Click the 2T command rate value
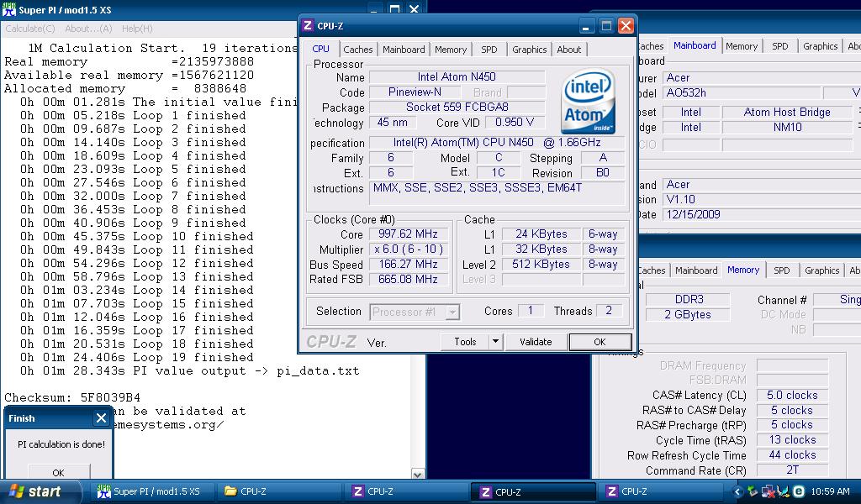The height and width of the screenshot is (504, 861). coord(792,470)
